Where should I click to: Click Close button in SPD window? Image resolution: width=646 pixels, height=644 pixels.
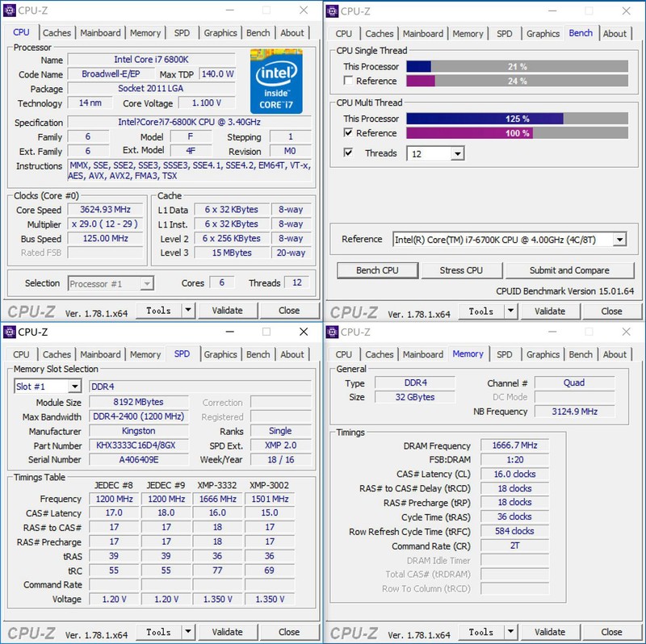(289, 632)
